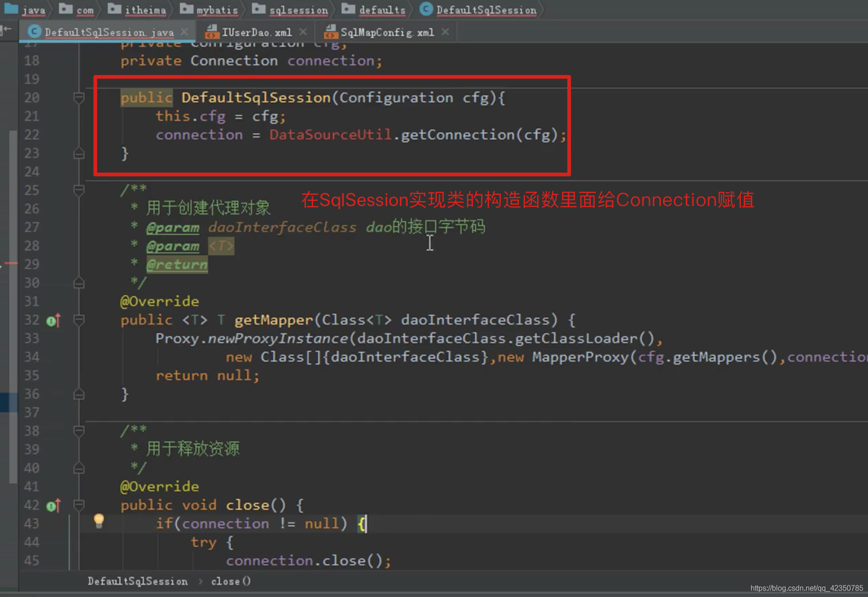The width and height of the screenshot is (868, 597).
Task: Click the DataSourceUtil unresolved reference
Action: (330, 134)
